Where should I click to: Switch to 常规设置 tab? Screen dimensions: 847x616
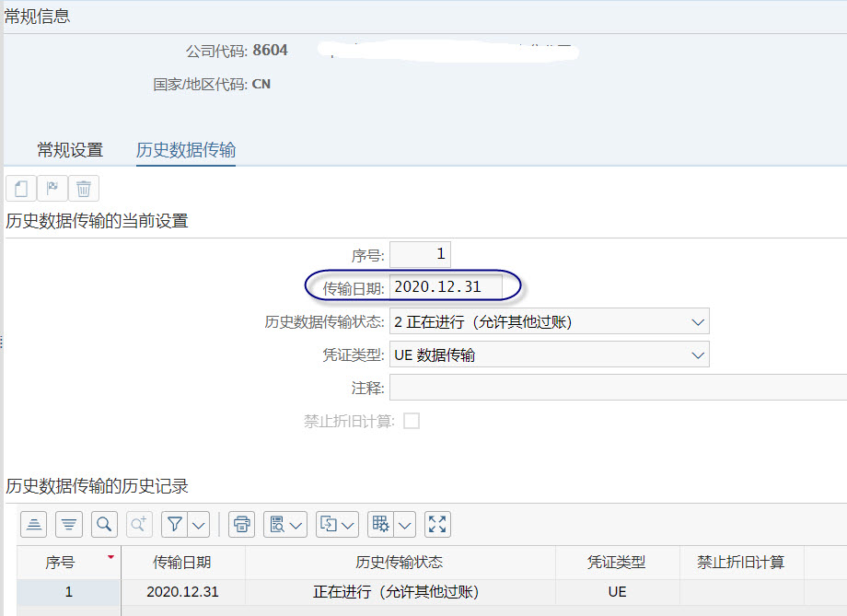70,150
